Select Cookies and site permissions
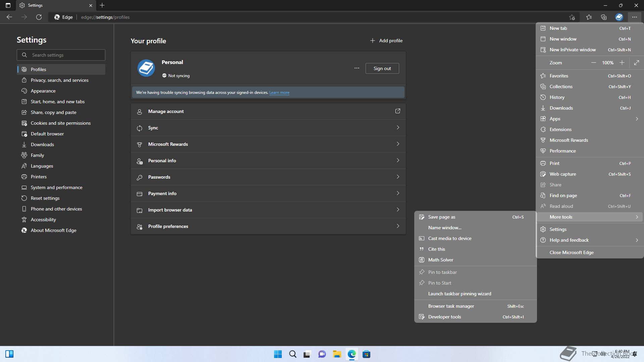The image size is (644, 362). (x=61, y=123)
